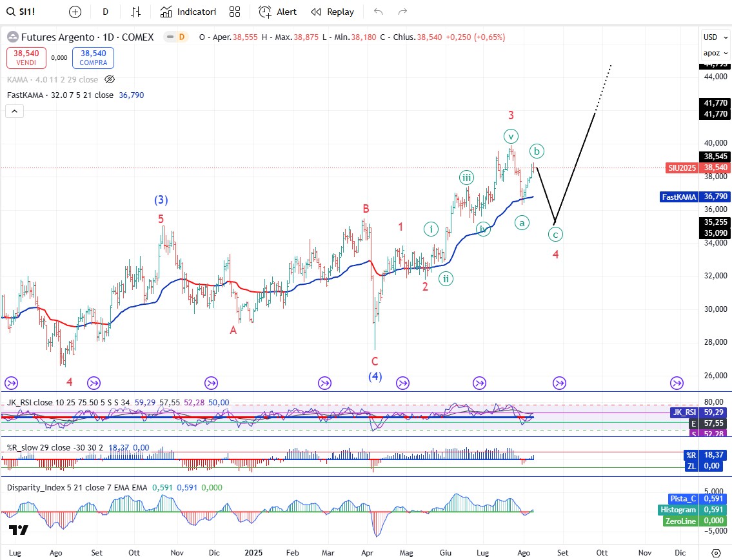
Task: Open the D timeframe interval selector
Action: pyautogui.click(x=105, y=12)
